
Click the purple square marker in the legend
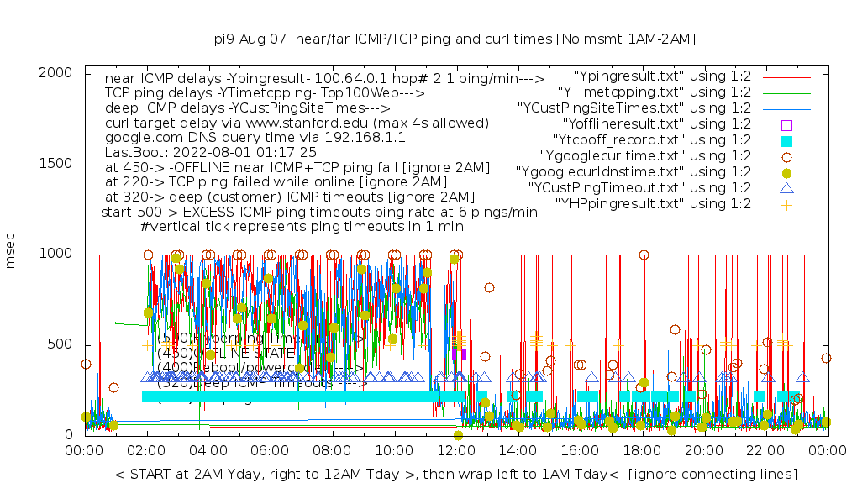click(786, 124)
